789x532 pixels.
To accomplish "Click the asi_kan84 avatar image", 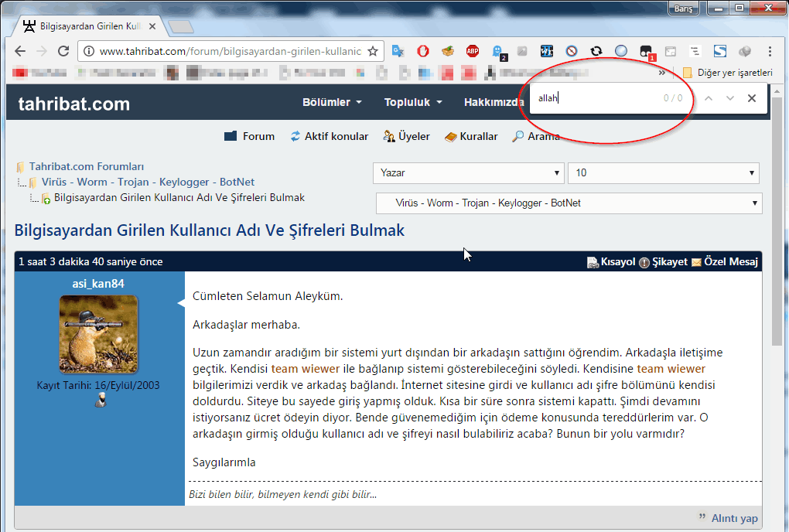I will point(99,334).
